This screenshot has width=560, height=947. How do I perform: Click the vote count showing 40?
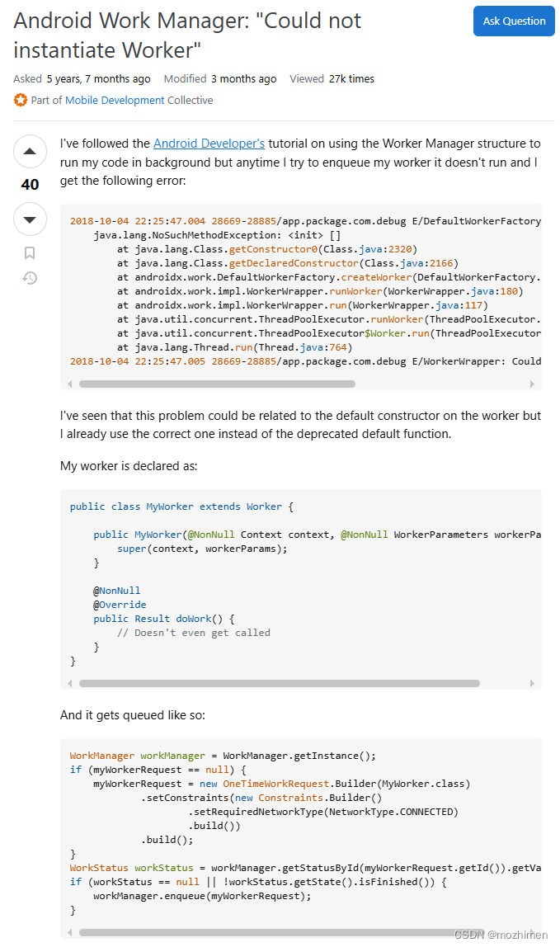tap(30, 184)
